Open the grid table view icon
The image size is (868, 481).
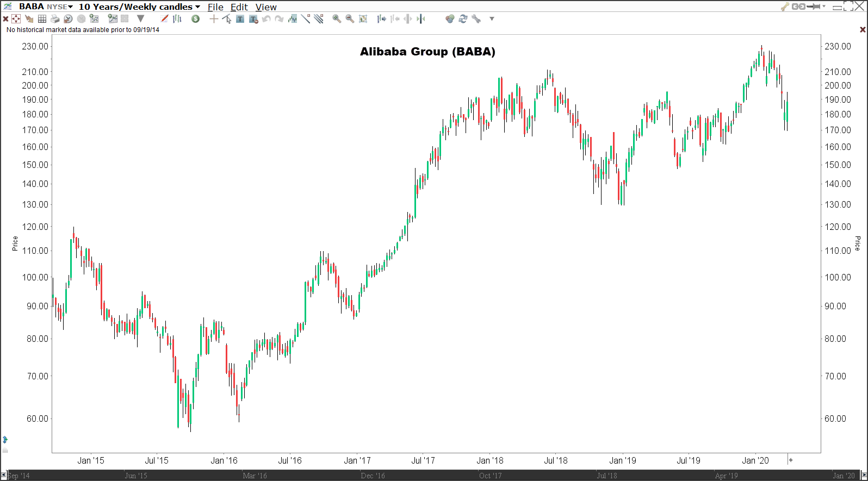[x=42, y=19]
